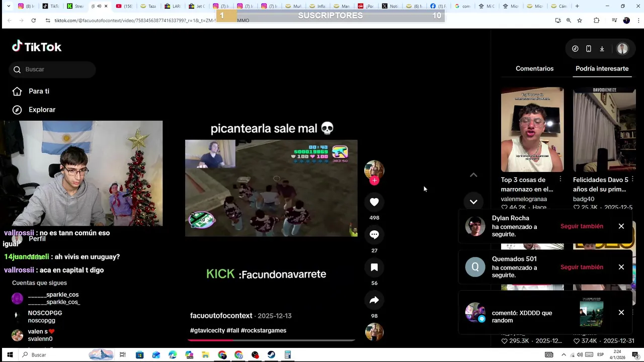The width and height of the screenshot is (644, 362).
Task: Open thumbnail in XDDDD comment notification
Action: 591,312
